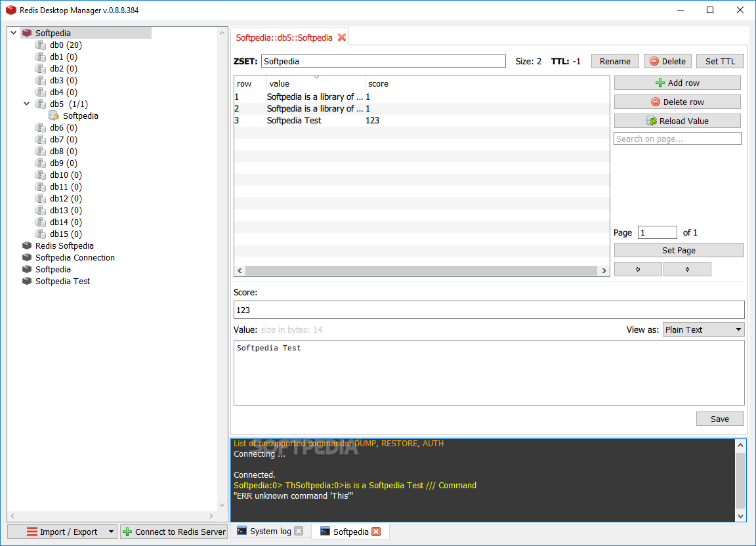
Task: Click the Delete key button
Action: (668, 61)
